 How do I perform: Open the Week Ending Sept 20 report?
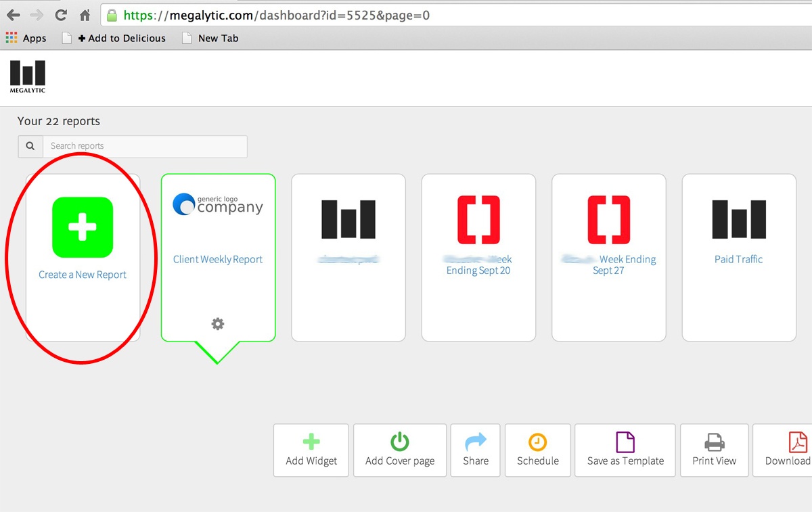pos(478,257)
